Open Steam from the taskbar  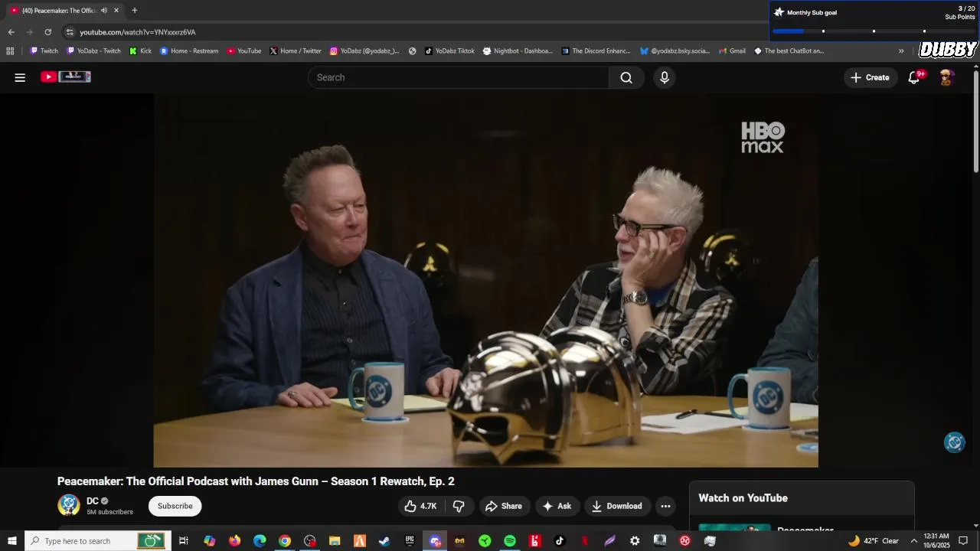[384, 541]
